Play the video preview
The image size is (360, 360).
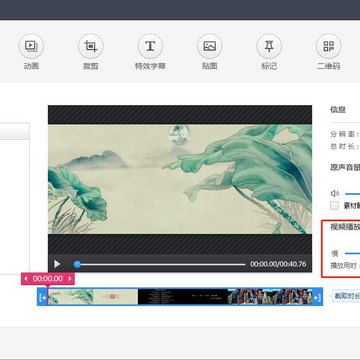[x=57, y=264]
